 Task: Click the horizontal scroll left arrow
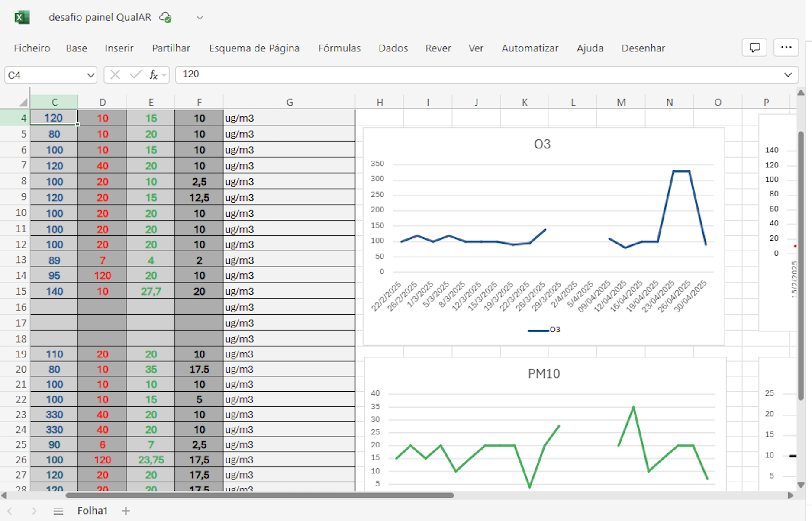tap(4, 495)
